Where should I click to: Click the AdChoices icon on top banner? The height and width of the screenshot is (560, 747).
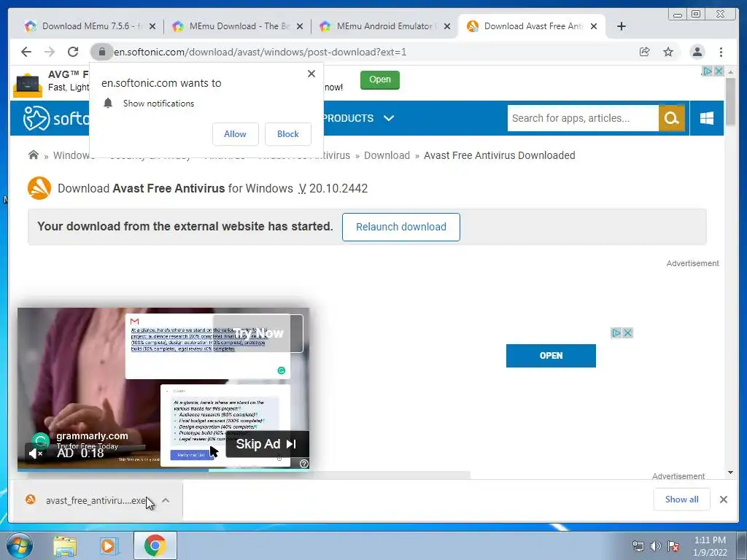pos(708,71)
